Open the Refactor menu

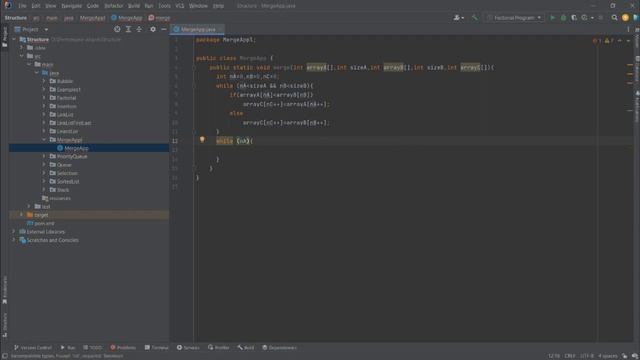click(113, 6)
